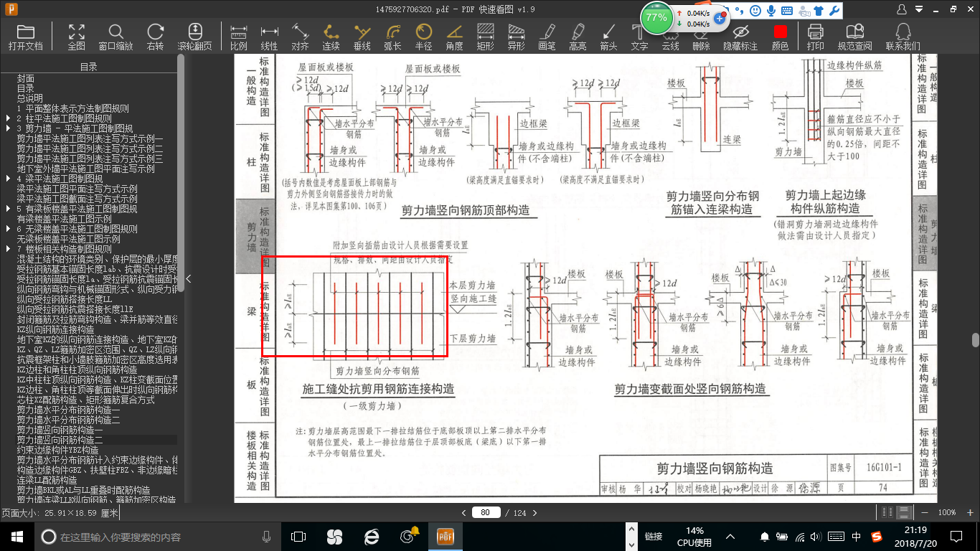The width and height of the screenshot is (980, 551).
Task: Select the 对齐 aligned measurement tool
Action: pos(301,37)
